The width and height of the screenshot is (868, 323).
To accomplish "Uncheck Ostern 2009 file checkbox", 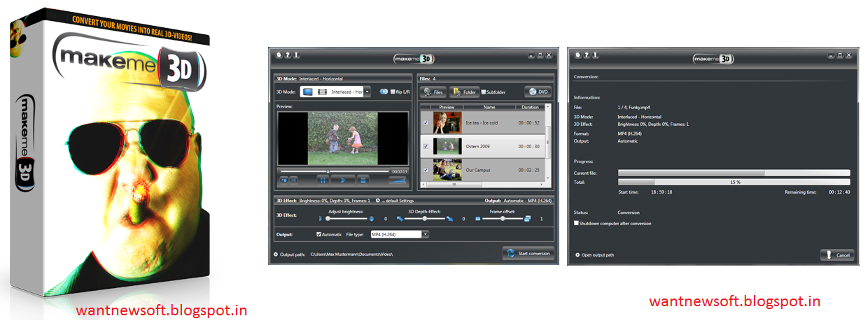I will click(425, 146).
